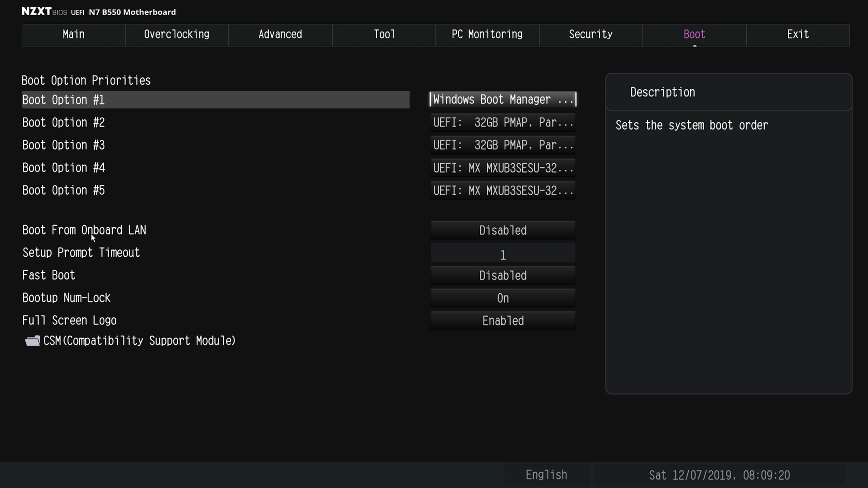Open Boot Option #1 Windows Boot Manager dropdown
The image size is (868, 488).
tap(503, 99)
